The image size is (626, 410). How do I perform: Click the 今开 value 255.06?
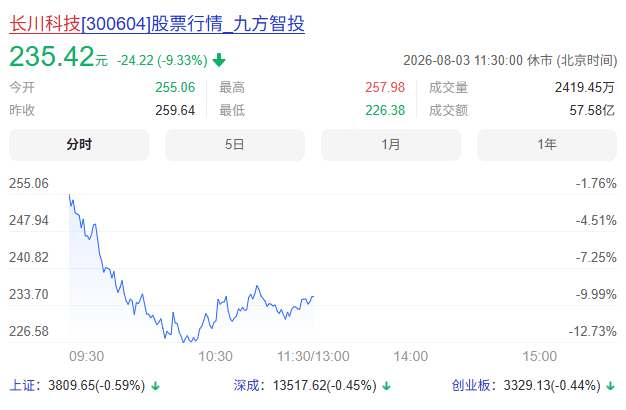tap(175, 87)
